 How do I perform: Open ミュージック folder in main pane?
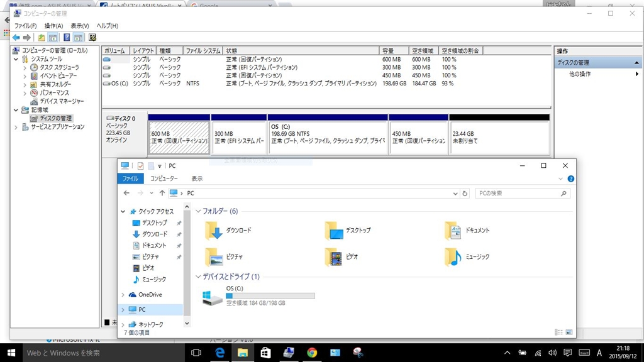pos(467,257)
